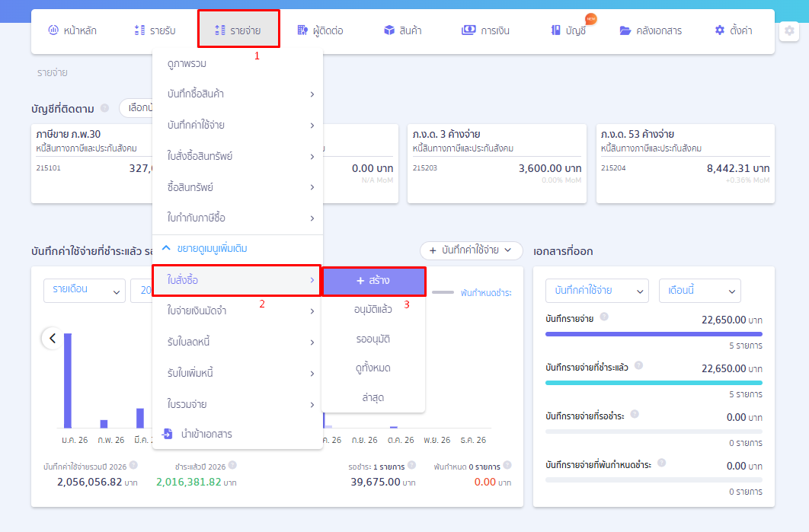Screen dimensions: 809x532
Task: Expand the ใบสั่งซื้อสินทรัพย์ submenu
Action: click(238, 156)
